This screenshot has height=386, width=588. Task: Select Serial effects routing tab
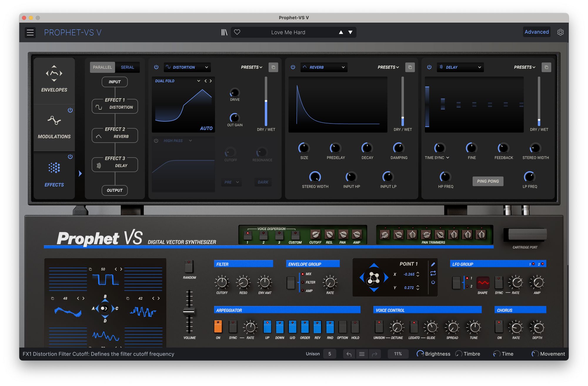click(127, 67)
